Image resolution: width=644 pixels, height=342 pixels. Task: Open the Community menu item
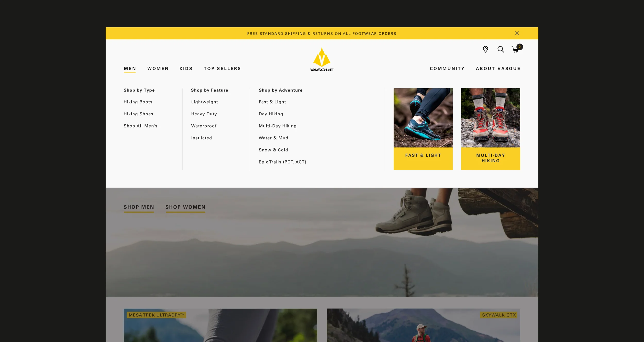point(447,69)
